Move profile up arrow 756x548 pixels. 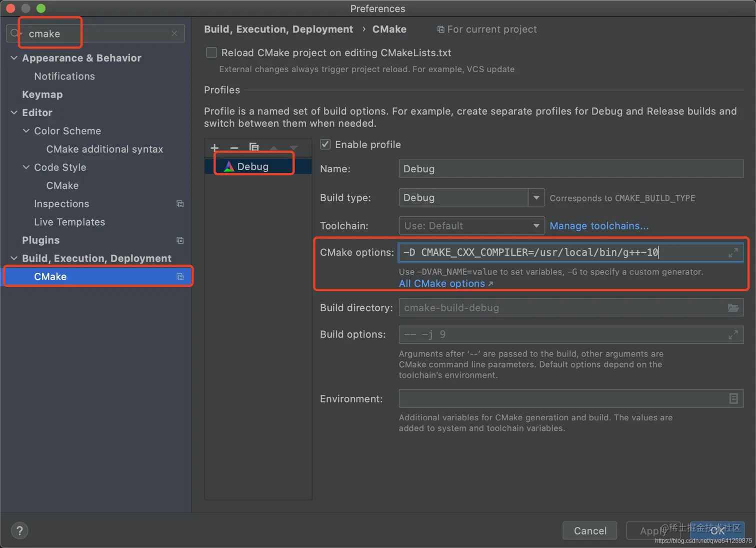pos(274,148)
